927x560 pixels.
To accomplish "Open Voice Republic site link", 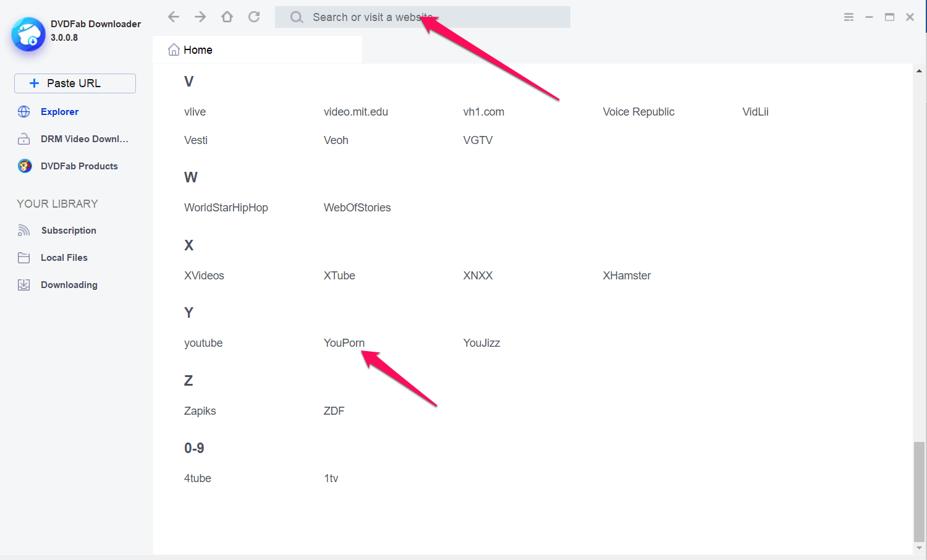I will coord(638,112).
